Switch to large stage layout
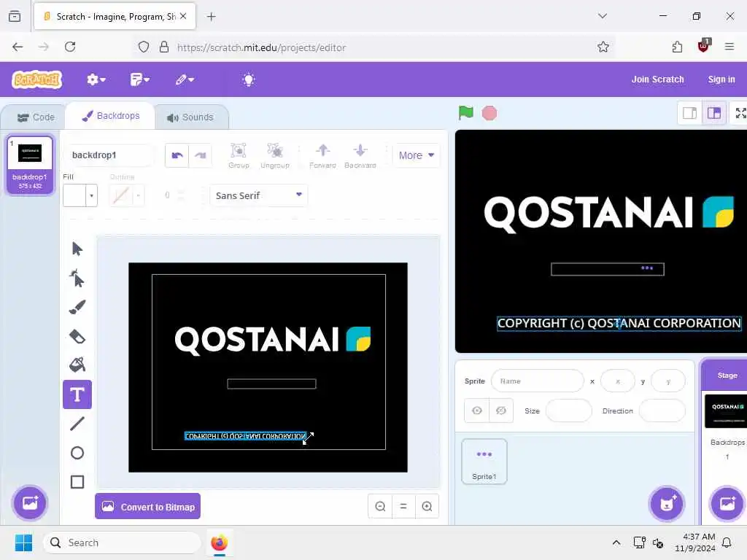The height and width of the screenshot is (560, 747). 713,113
